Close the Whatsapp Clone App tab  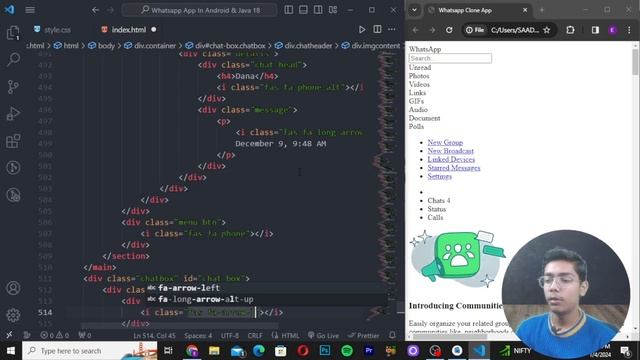point(525,10)
